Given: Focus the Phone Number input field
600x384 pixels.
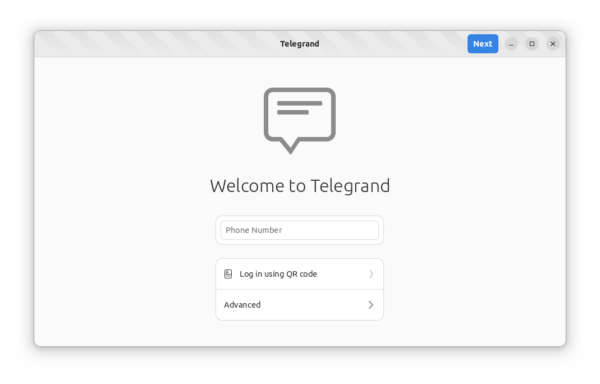Looking at the screenshot, I should click(299, 230).
